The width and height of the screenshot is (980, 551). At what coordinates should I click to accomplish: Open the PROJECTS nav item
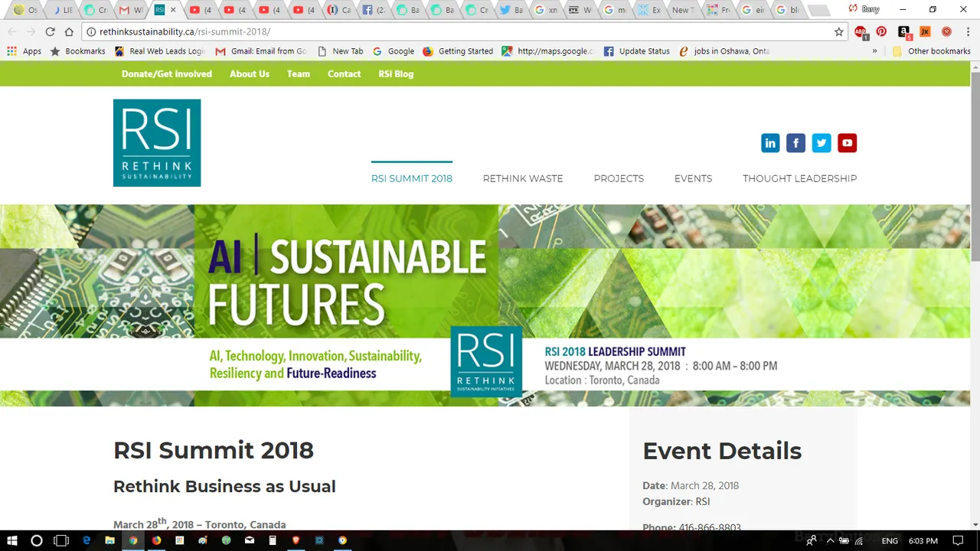point(619,178)
